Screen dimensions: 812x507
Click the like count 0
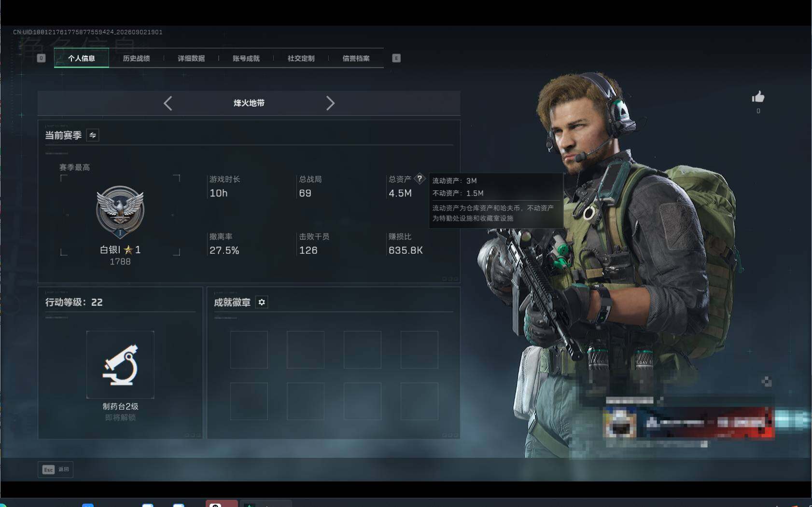(758, 111)
